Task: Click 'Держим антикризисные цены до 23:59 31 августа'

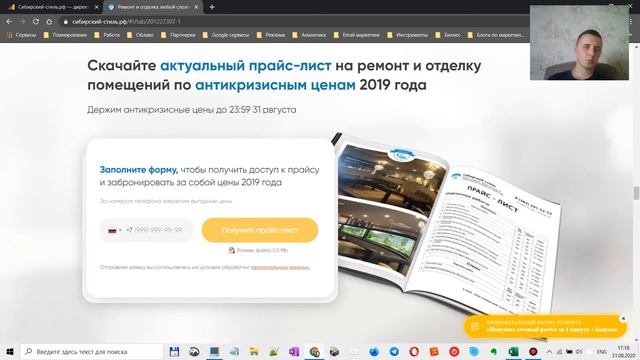Action: point(191,110)
